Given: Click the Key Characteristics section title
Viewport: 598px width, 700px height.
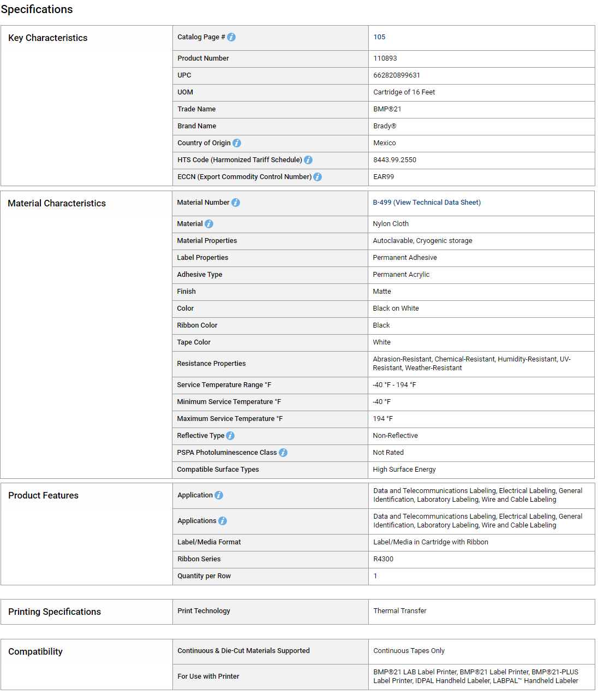Looking at the screenshot, I should 48,38.
